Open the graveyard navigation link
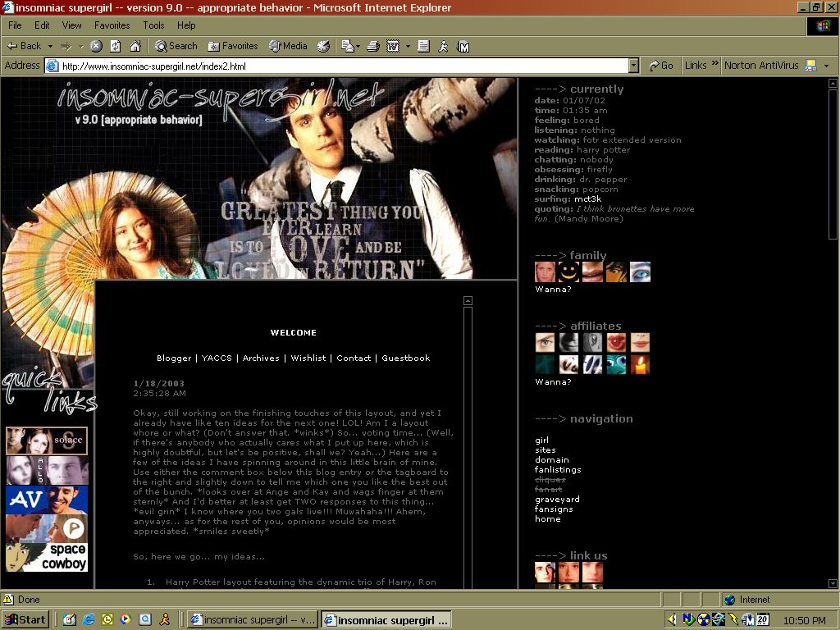Screen dimensions: 840x630 [x=557, y=500]
